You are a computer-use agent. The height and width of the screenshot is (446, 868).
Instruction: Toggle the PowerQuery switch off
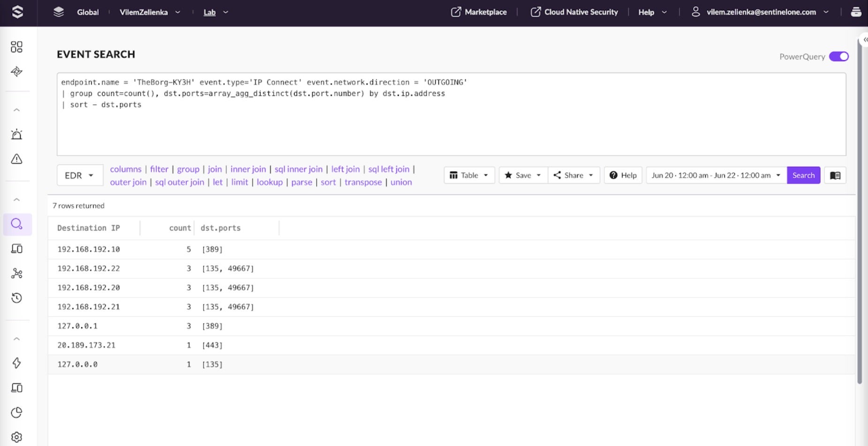click(x=838, y=56)
